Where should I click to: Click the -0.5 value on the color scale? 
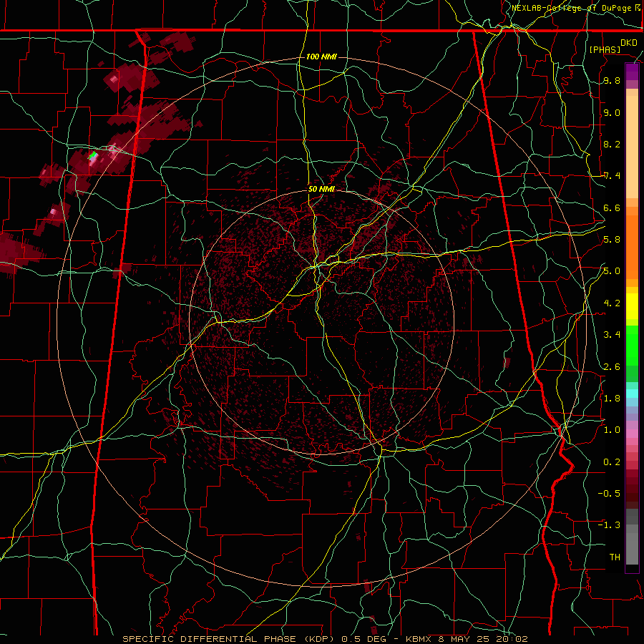click(609, 494)
